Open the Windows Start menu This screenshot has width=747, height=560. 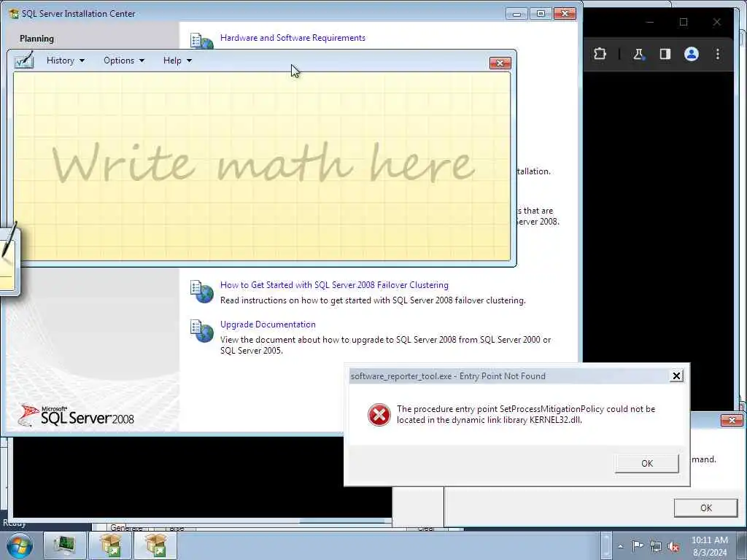[x=19, y=545]
